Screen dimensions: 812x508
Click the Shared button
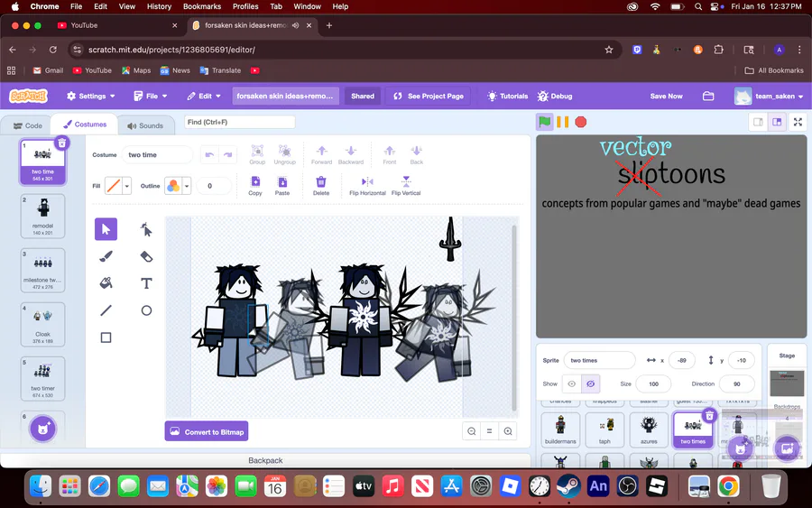pyautogui.click(x=363, y=97)
